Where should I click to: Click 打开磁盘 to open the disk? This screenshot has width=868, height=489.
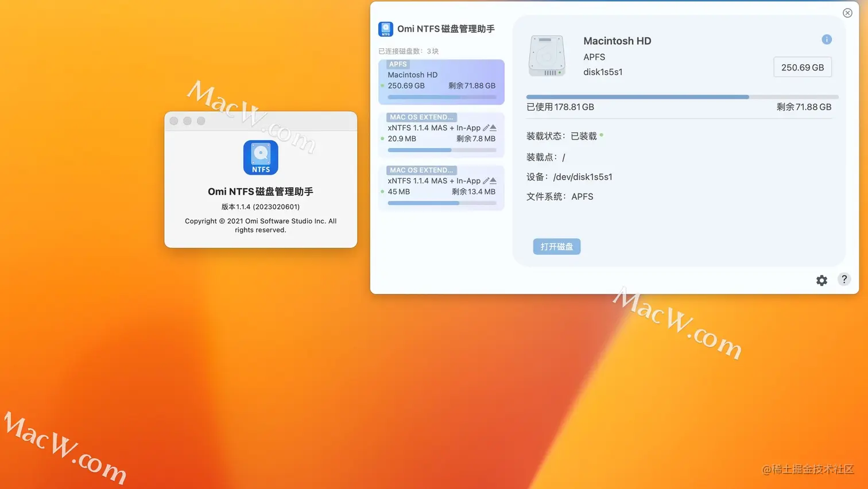tap(557, 246)
